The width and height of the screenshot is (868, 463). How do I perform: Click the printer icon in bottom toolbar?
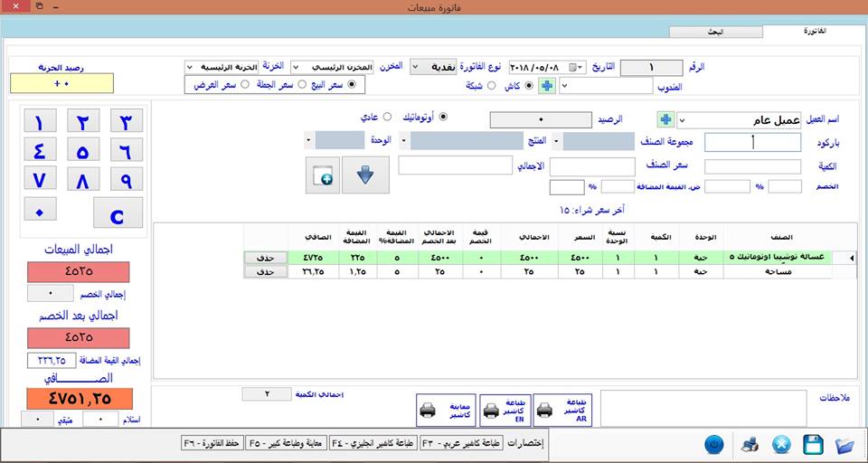click(750, 445)
